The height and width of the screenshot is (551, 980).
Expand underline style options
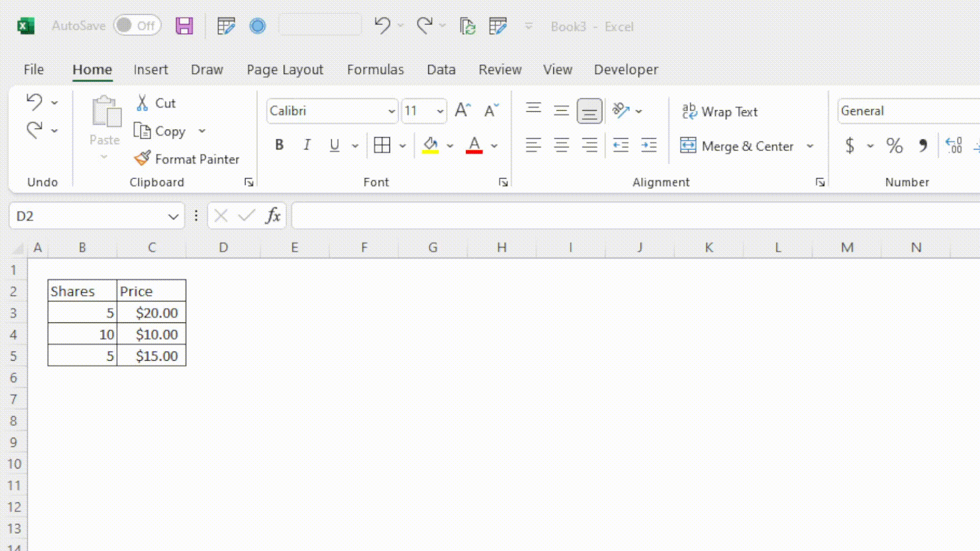pos(355,146)
